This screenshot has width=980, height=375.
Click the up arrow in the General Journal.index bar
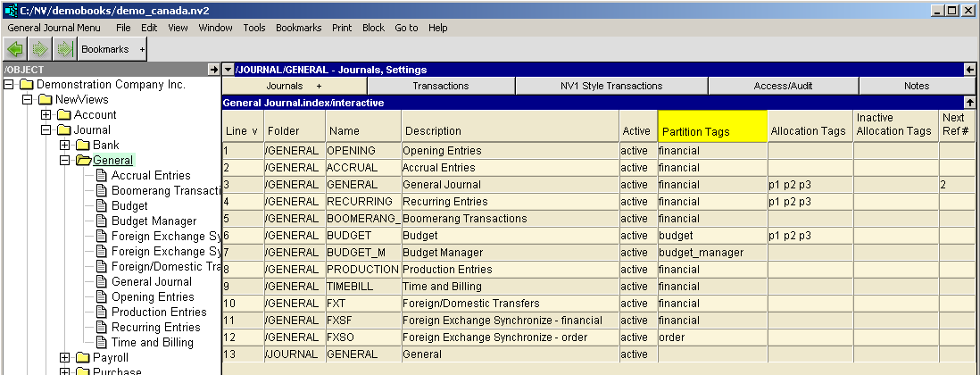pyautogui.click(x=969, y=103)
